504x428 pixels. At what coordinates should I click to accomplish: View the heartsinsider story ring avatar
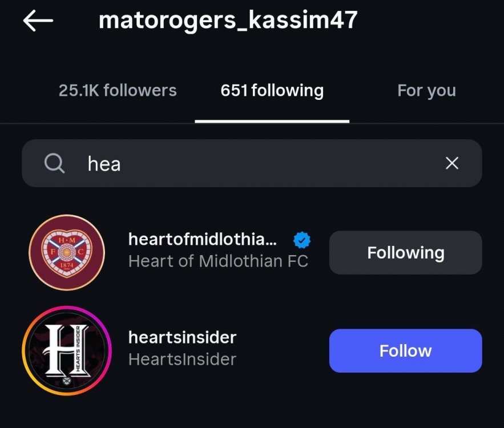[x=67, y=350]
